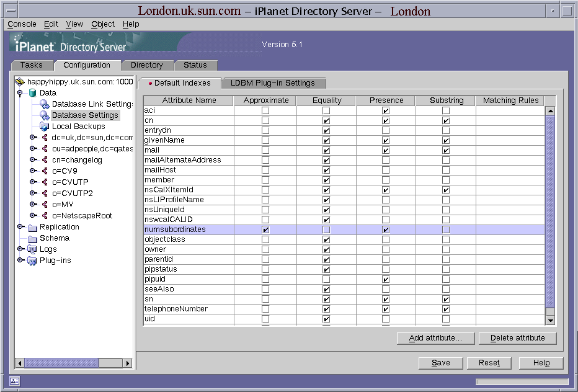Click the Local Backups icon
578x392 pixels.
[x=44, y=127]
